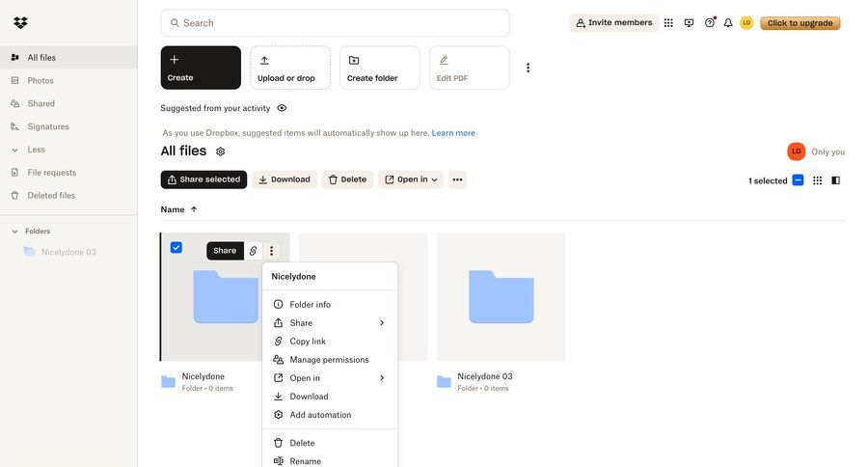Open the Open in dropdown in toolbar
Viewport: 868px width, 467px height.
coord(411,179)
